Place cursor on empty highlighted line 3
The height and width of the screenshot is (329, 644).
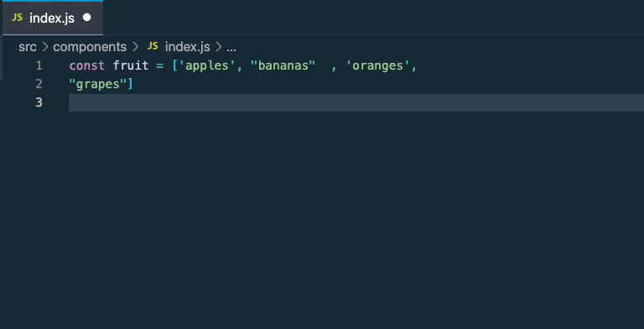[x=356, y=102]
